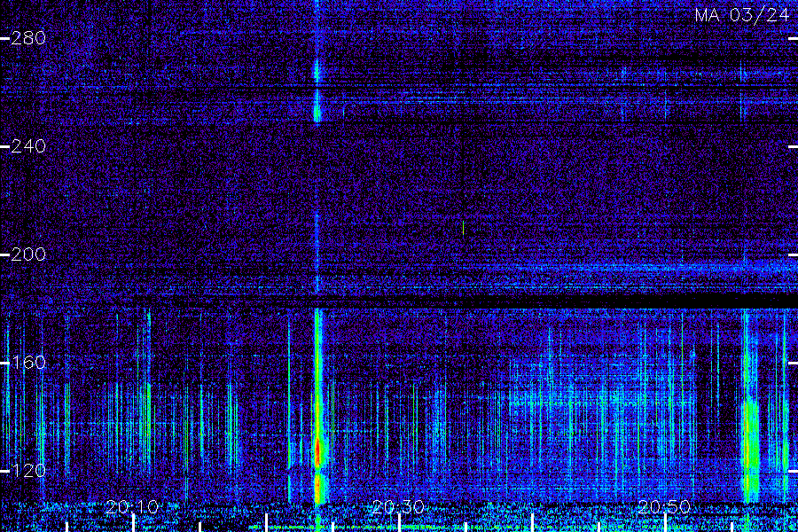Click the 20:10 time axis label
The image size is (798, 532).
tap(132, 507)
